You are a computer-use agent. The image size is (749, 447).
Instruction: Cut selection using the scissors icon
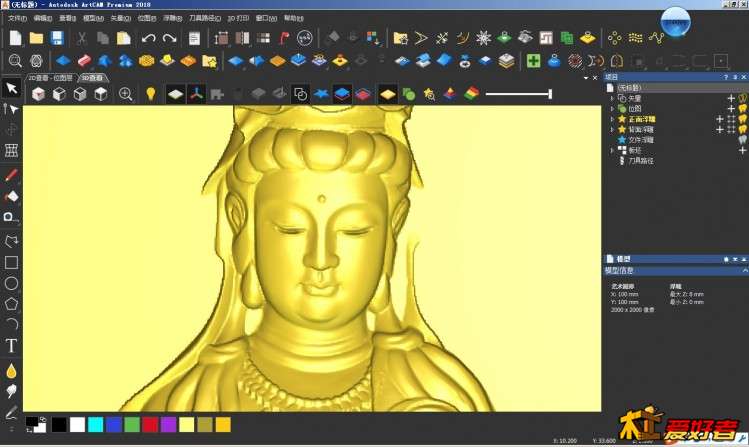pyautogui.click(x=82, y=38)
